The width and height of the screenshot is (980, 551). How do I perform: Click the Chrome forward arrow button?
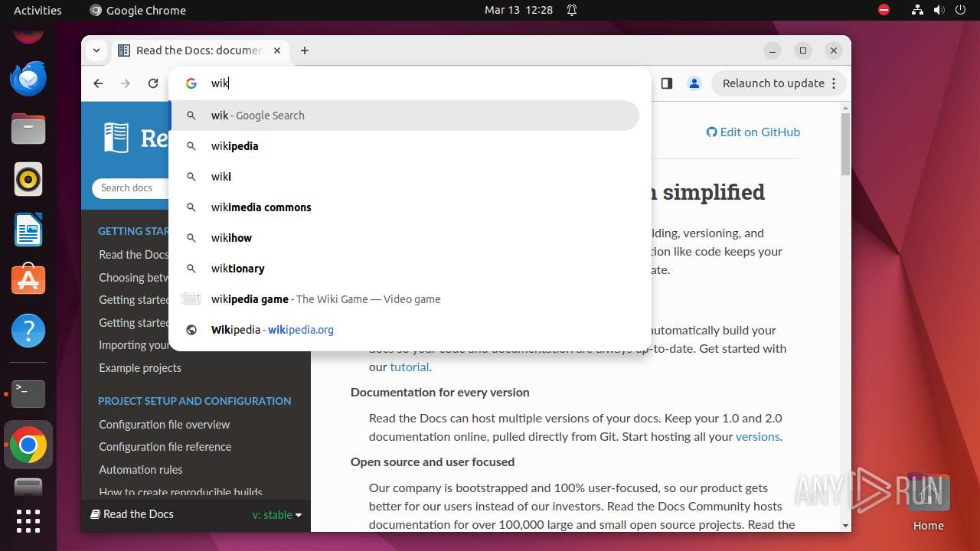point(126,83)
